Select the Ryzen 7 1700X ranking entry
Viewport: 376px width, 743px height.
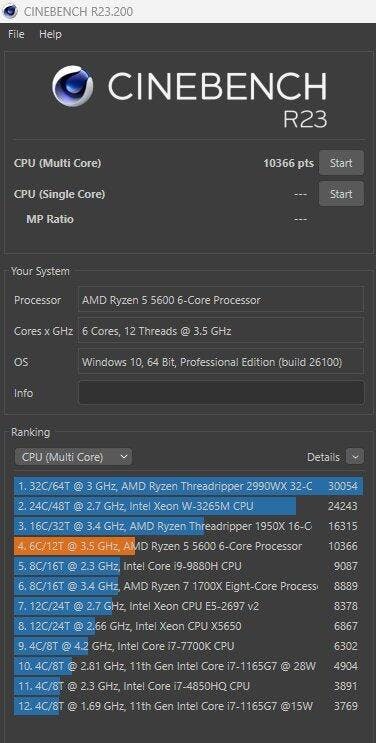tap(188, 586)
